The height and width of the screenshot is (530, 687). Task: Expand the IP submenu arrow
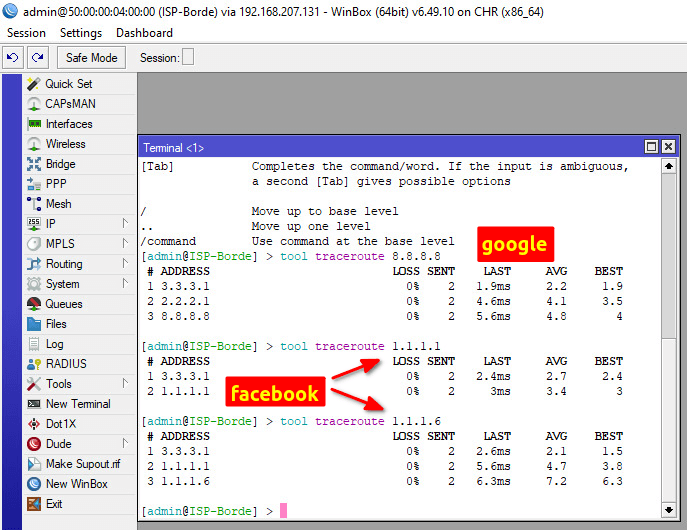point(125,224)
